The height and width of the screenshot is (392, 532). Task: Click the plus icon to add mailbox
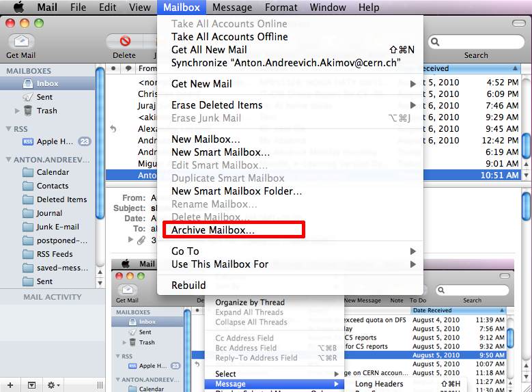pyautogui.click(x=10, y=385)
